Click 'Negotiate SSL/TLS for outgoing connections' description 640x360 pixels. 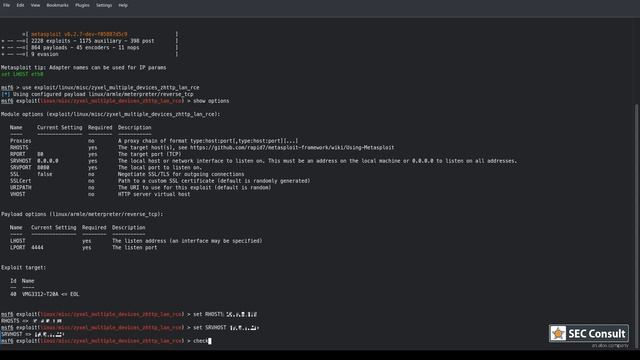coord(181,174)
